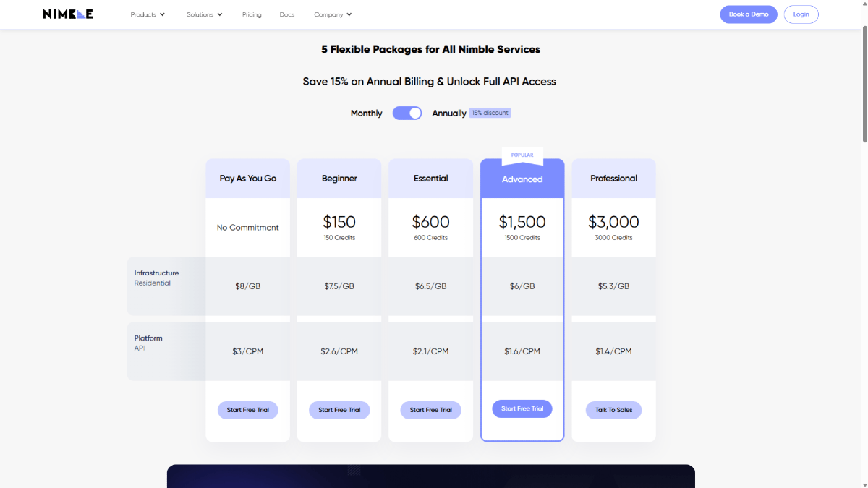
Task: Click the 1500 Credits label
Action: (522, 238)
